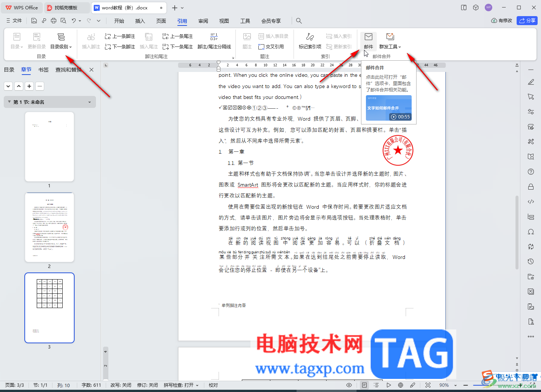Click the lock icon in the right sidebar
Image resolution: width=541 pixels, height=392 pixels.
(x=531, y=187)
